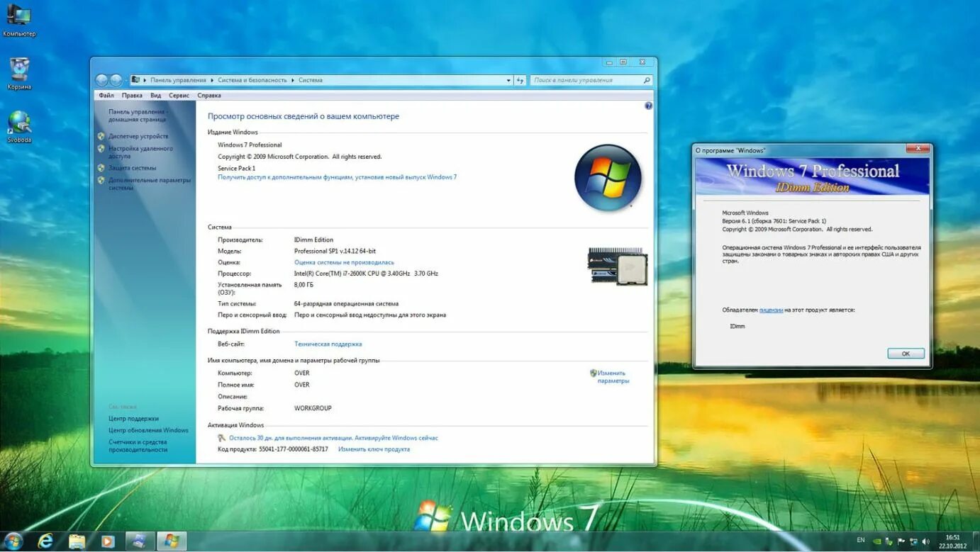Click the Windows logo orb image
980x552 pixels.
click(608, 177)
